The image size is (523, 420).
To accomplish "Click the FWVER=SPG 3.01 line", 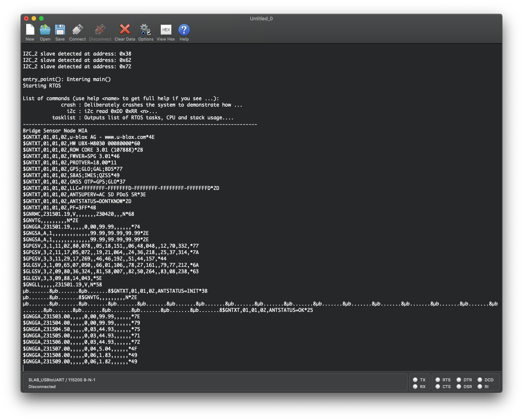I will 71,156.
